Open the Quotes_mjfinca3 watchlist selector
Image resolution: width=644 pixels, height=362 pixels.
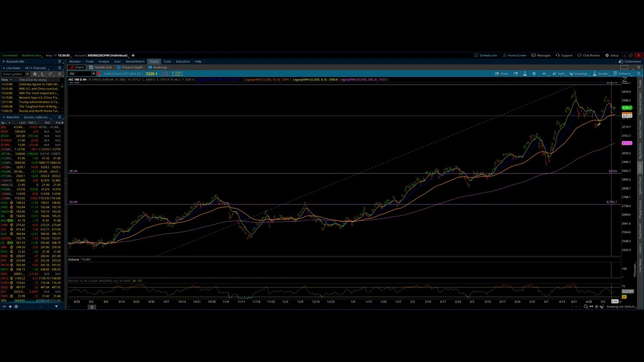coord(36,117)
